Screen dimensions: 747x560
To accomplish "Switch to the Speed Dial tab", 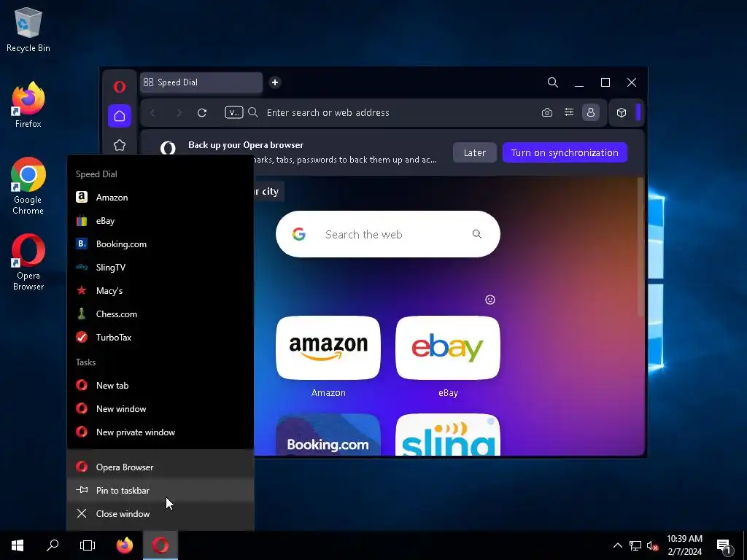I will 201,82.
